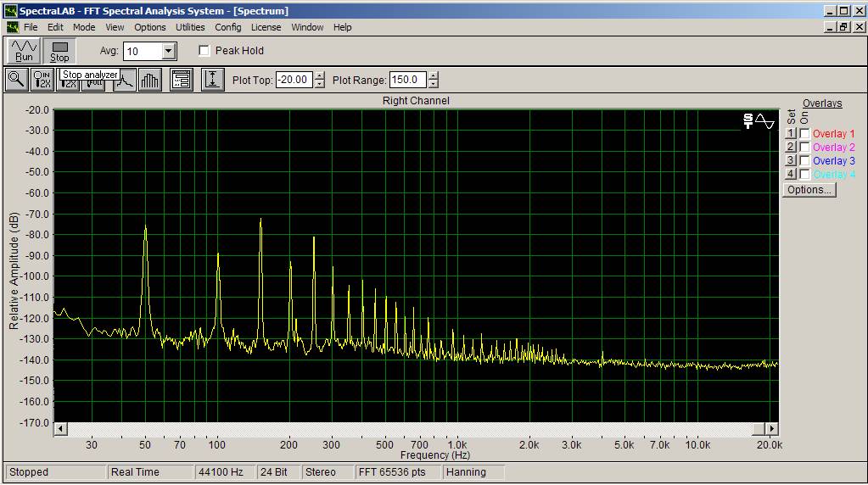Open the Options menu
This screenshot has height=485, width=868.
tap(150, 27)
